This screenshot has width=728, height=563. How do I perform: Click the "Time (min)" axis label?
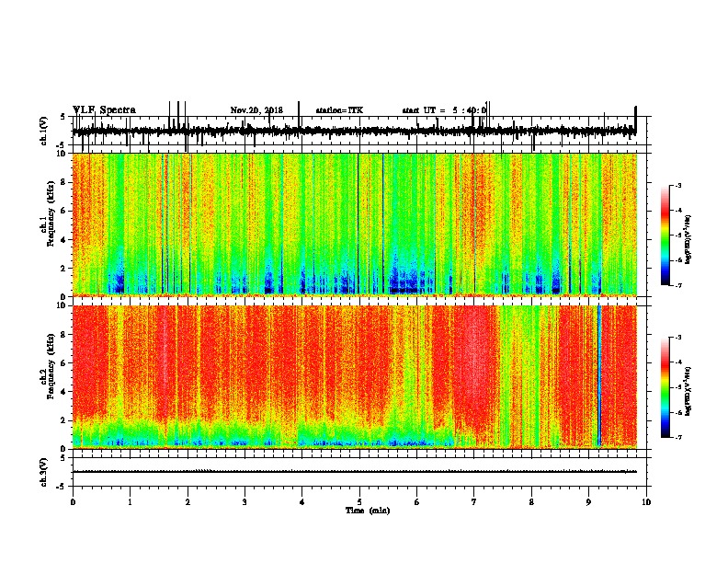click(x=368, y=511)
